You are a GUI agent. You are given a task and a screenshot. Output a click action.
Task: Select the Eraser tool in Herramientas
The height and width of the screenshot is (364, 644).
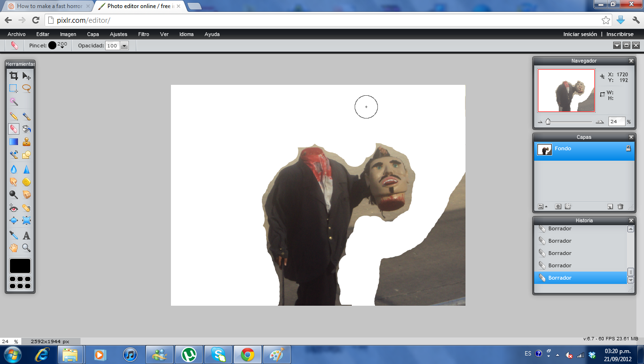pos(14,129)
